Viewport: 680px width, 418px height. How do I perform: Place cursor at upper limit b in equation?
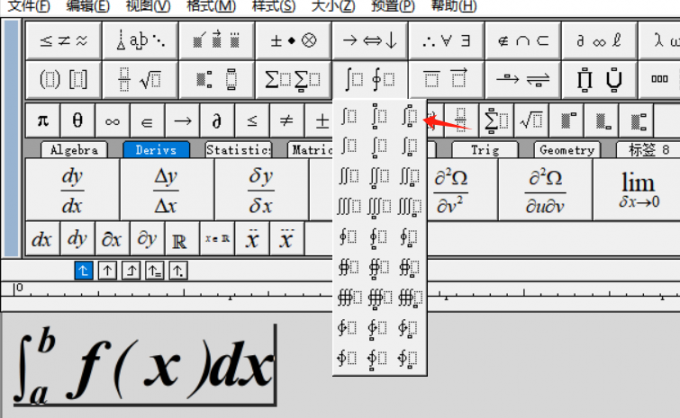click(x=47, y=341)
